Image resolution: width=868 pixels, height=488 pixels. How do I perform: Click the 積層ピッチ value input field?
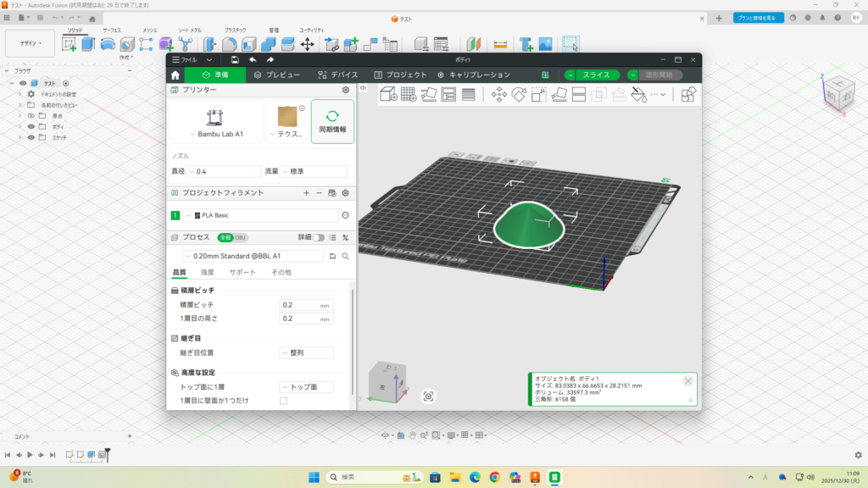[x=298, y=305]
